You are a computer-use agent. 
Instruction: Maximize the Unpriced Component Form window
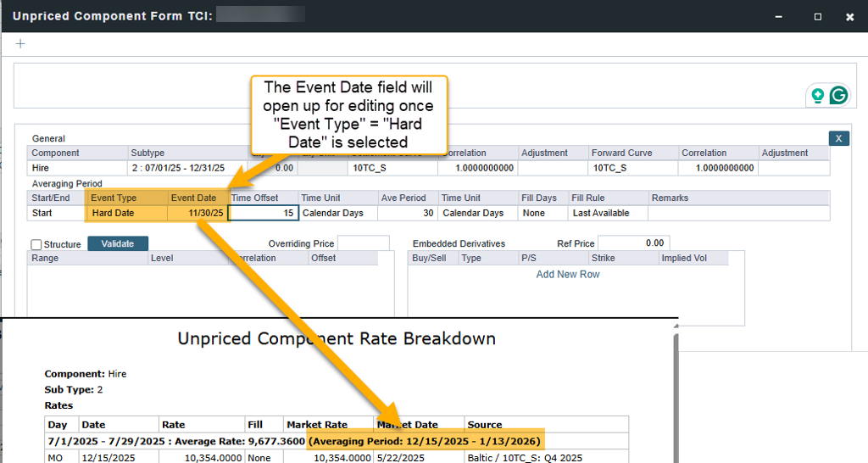(x=817, y=16)
